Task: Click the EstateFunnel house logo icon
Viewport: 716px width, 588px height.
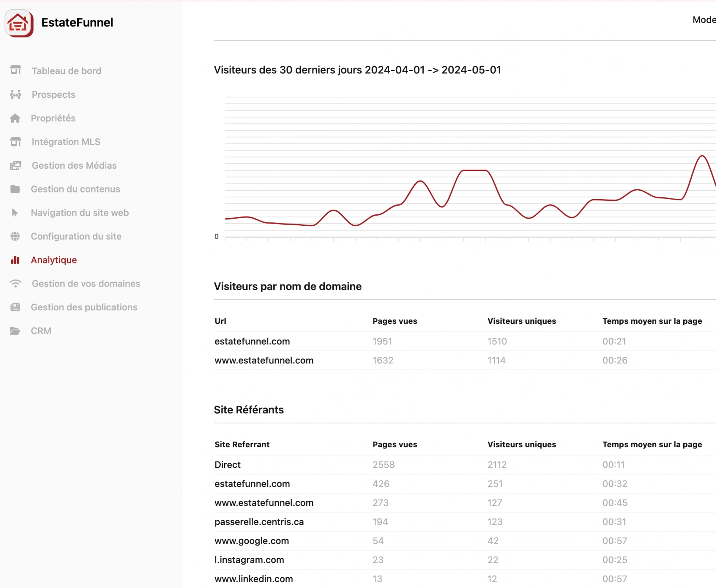Action: [19, 23]
